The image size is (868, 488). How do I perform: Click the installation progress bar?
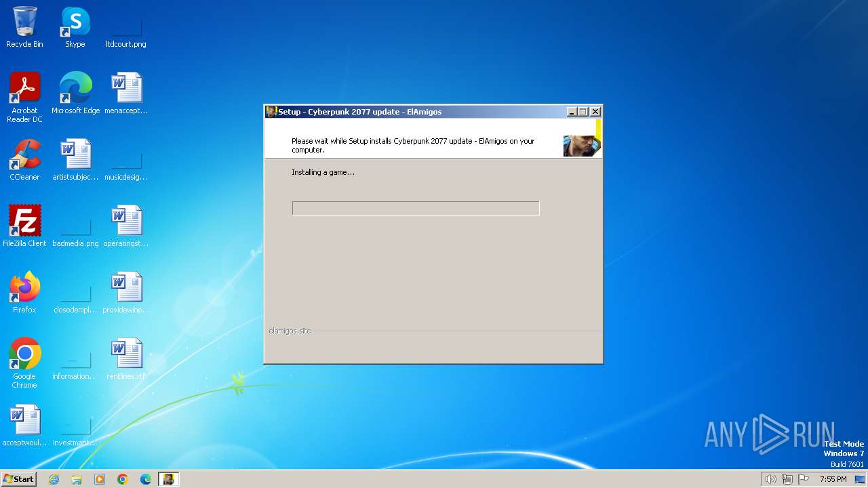click(416, 208)
